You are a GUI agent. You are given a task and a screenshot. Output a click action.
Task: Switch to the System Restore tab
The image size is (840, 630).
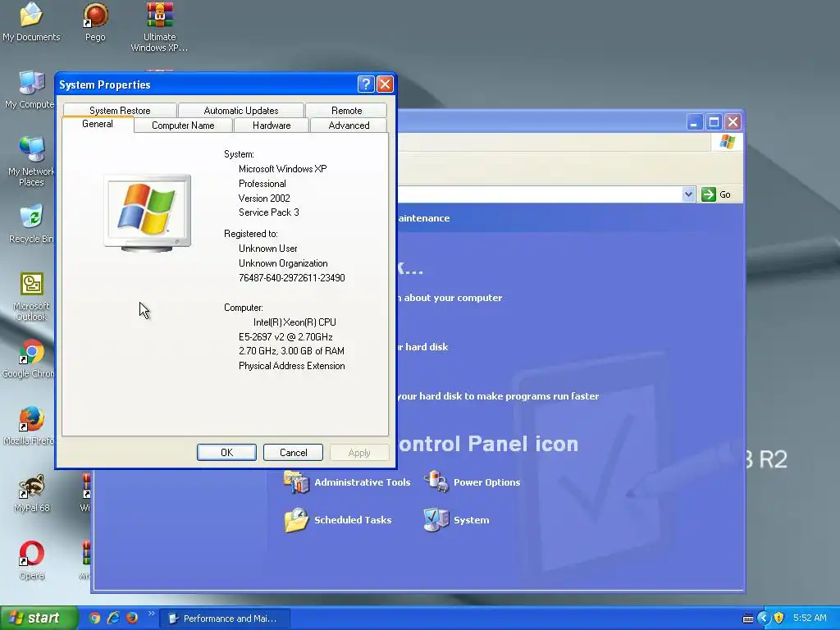click(x=120, y=111)
